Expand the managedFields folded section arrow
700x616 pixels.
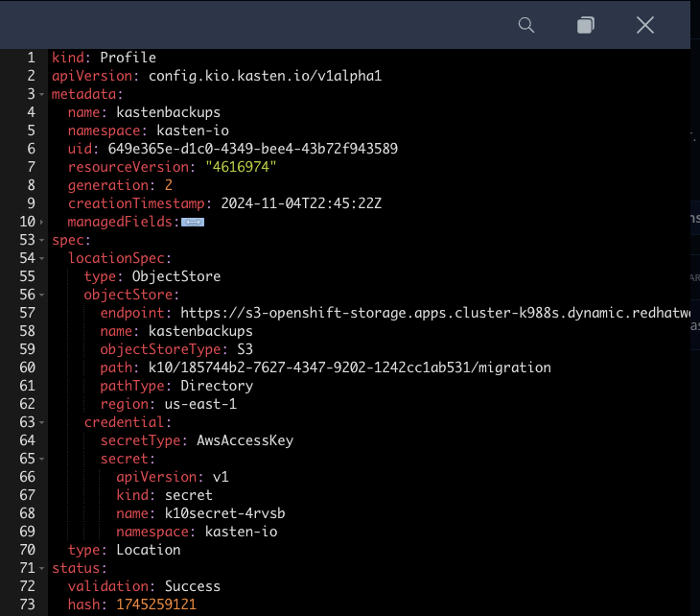click(x=41, y=222)
